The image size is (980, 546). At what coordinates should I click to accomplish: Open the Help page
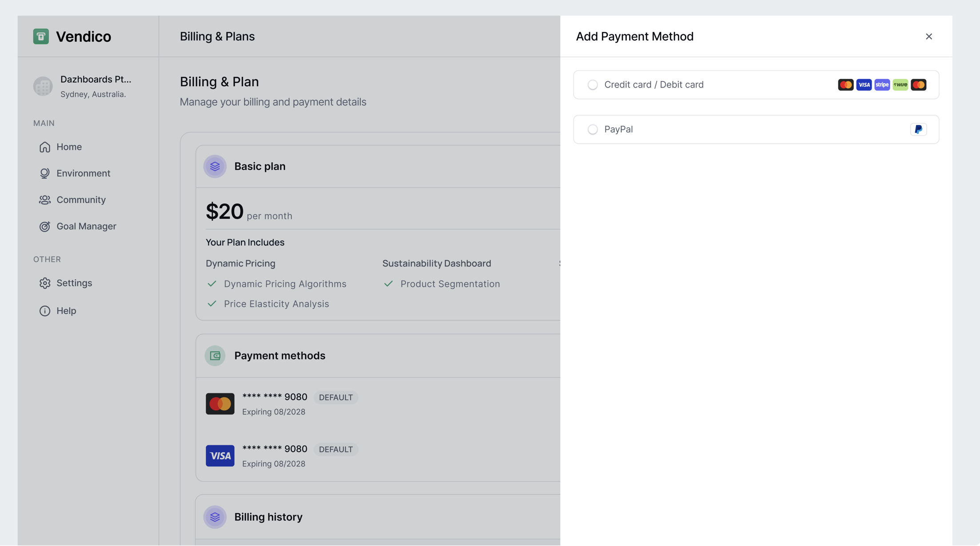click(66, 311)
